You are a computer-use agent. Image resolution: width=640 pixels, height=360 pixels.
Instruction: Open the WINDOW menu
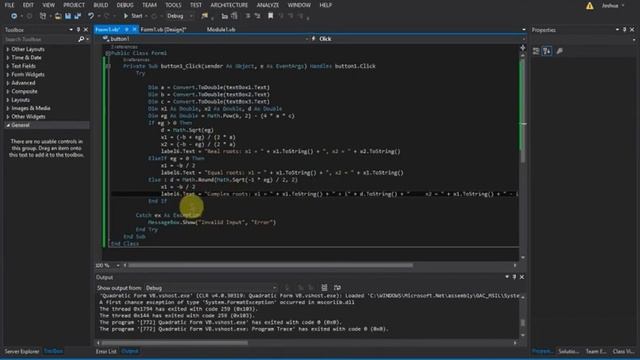[x=299, y=5]
